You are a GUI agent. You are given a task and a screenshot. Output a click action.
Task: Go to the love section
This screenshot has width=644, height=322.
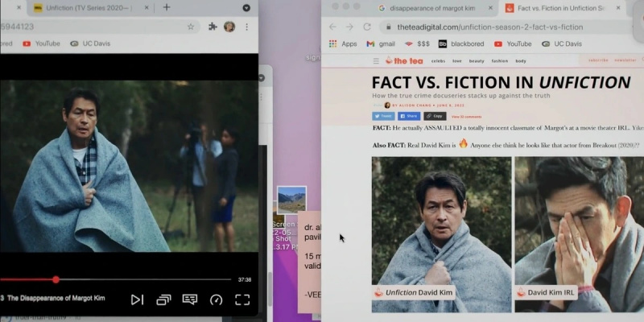coord(457,61)
